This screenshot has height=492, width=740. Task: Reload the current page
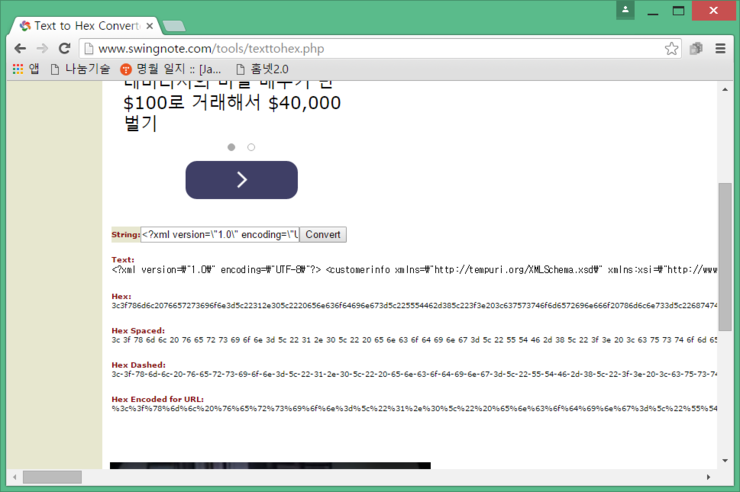tap(64, 48)
